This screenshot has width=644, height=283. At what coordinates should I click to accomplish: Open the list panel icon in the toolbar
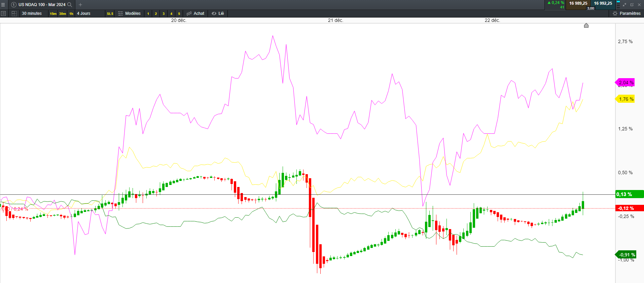[3, 13]
